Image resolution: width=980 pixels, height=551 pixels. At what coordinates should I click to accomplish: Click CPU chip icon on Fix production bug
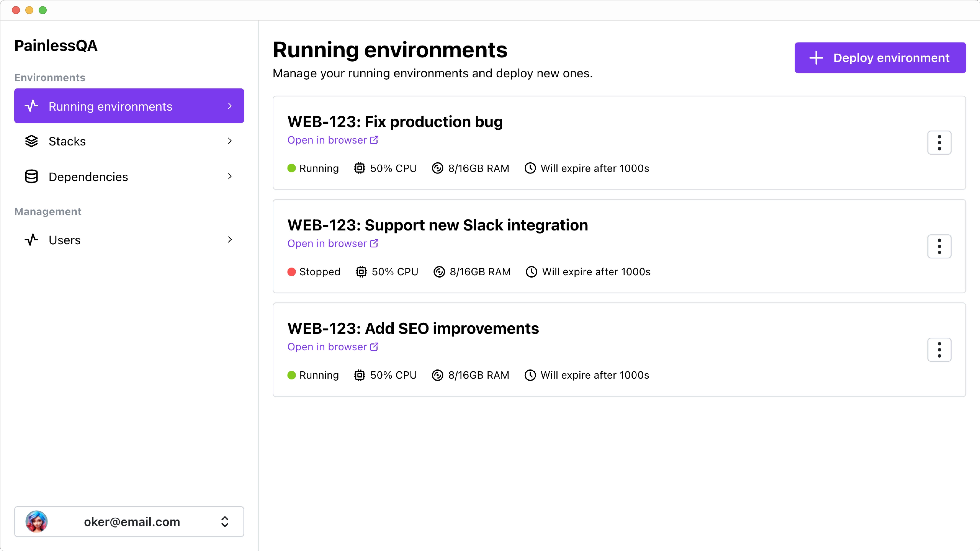click(359, 168)
